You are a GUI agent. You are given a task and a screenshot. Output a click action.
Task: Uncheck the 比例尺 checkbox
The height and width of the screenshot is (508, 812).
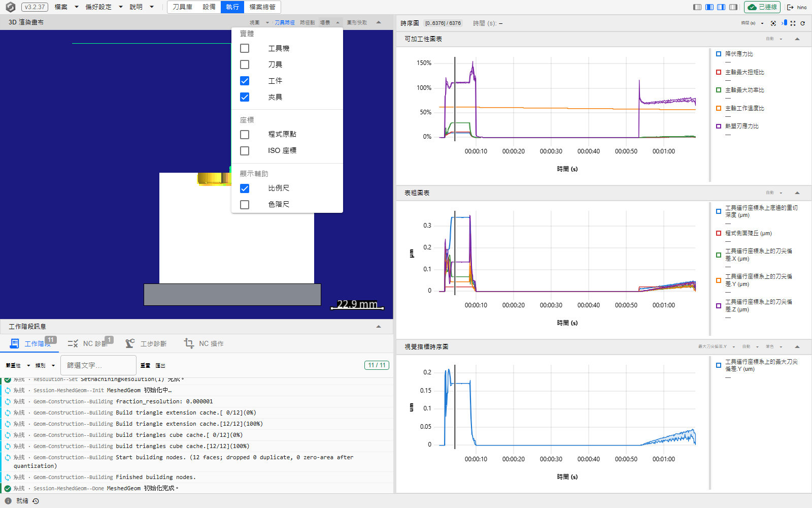pyautogui.click(x=245, y=188)
